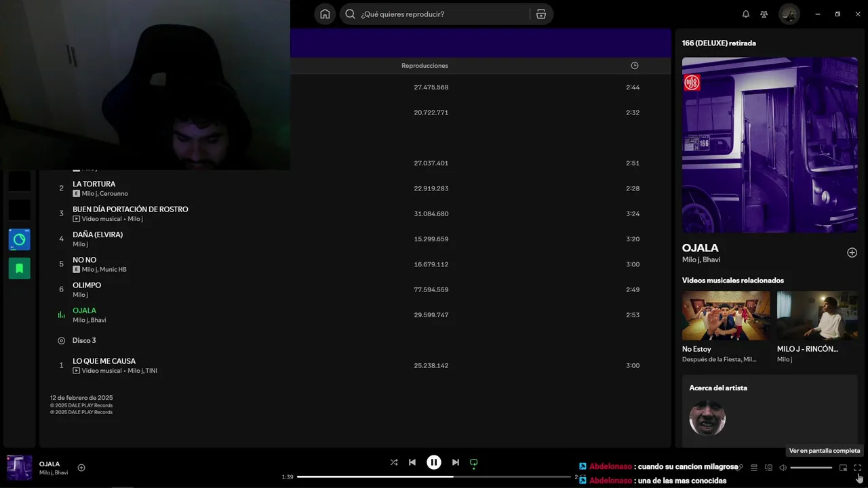Select the track LO QUE ME CAUSA
The height and width of the screenshot is (488, 868).
tap(104, 361)
